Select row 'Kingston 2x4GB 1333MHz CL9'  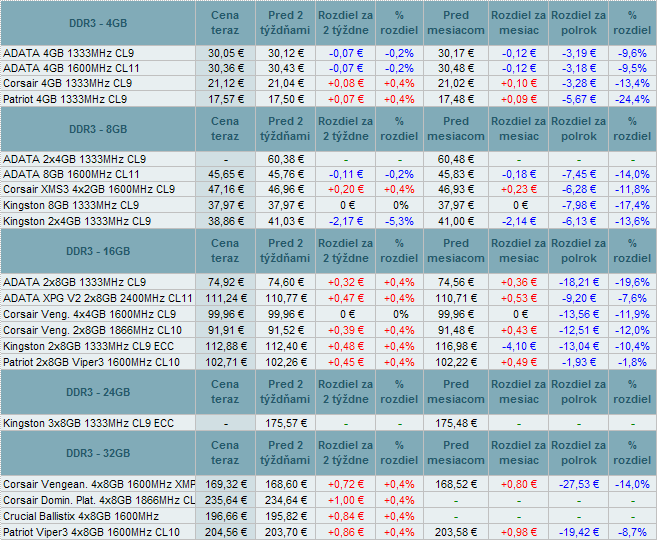tap(328, 221)
